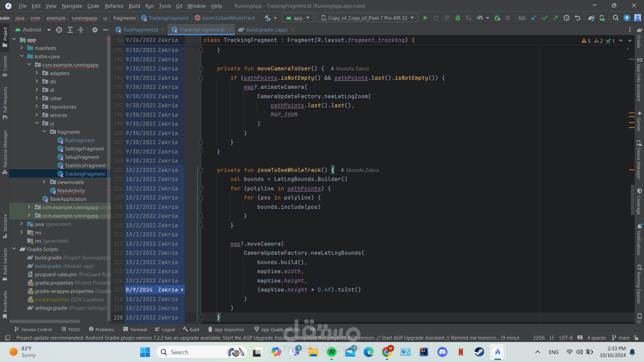Click the Debug app bug icon
The height and width of the screenshot is (362, 644).
pyautogui.click(x=458, y=18)
